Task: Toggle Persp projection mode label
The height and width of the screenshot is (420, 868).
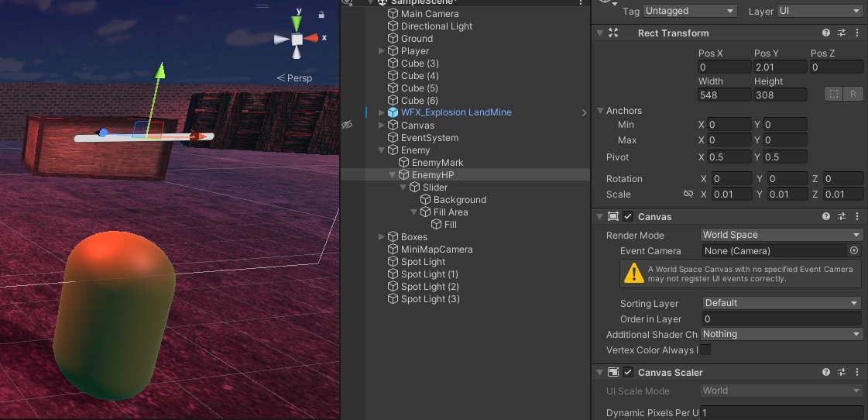Action: 294,78
